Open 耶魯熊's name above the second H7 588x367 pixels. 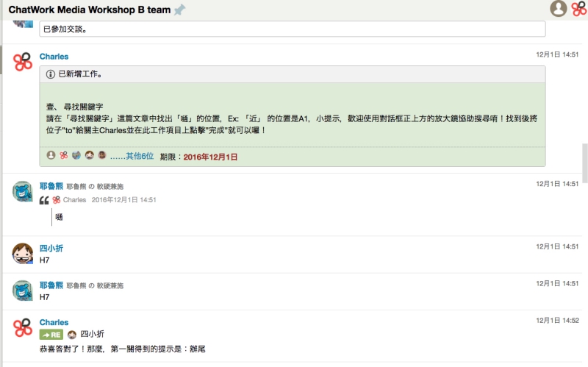(51, 285)
